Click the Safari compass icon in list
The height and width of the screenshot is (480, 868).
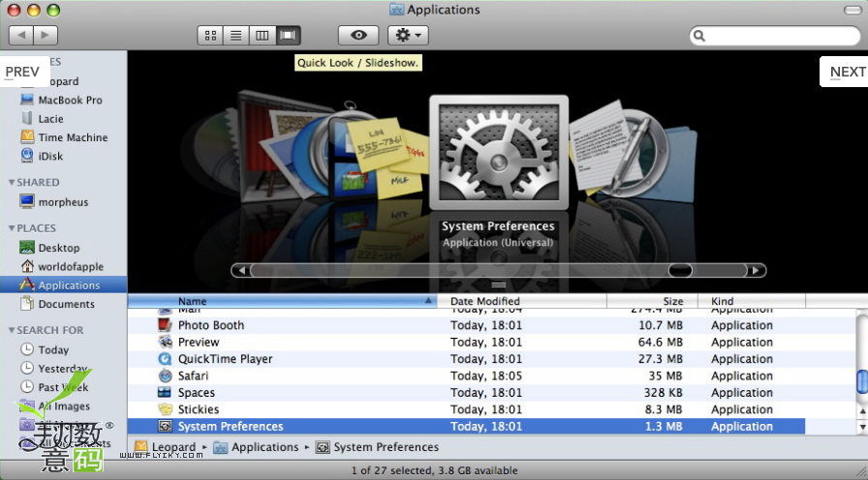tap(165, 376)
